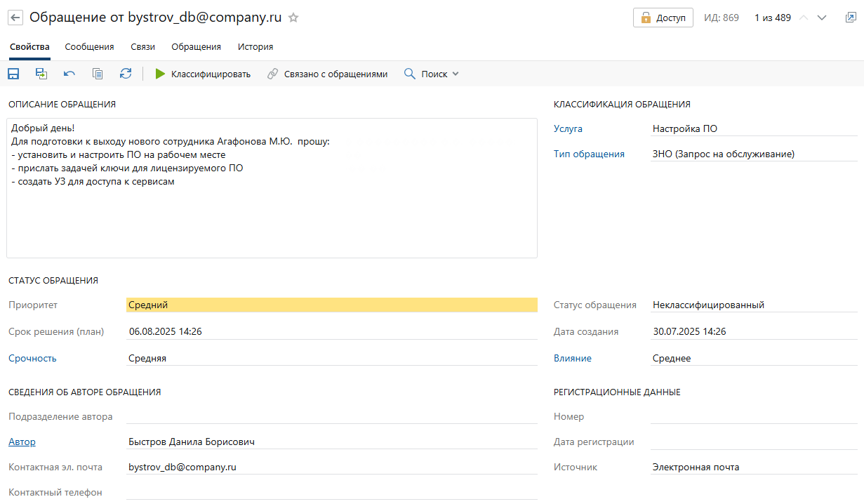Click the Save diskette icon
This screenshot has width=864, height=504.
point(13,74)
